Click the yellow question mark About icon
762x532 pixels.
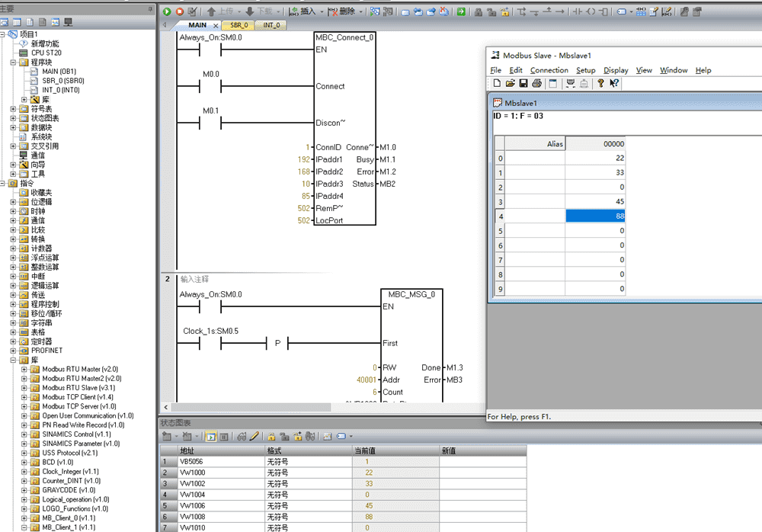coord(600,84)
